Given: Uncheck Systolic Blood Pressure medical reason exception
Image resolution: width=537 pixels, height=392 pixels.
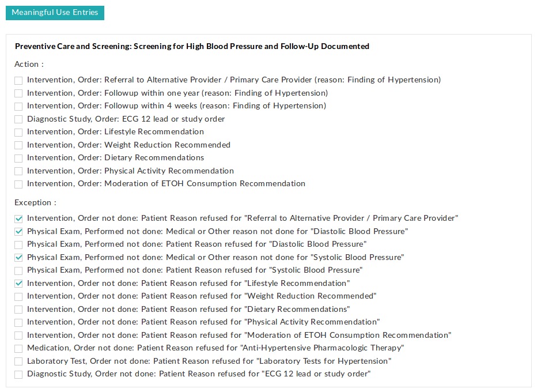Looking at the screenshot, I should click(x=18, y=257).
